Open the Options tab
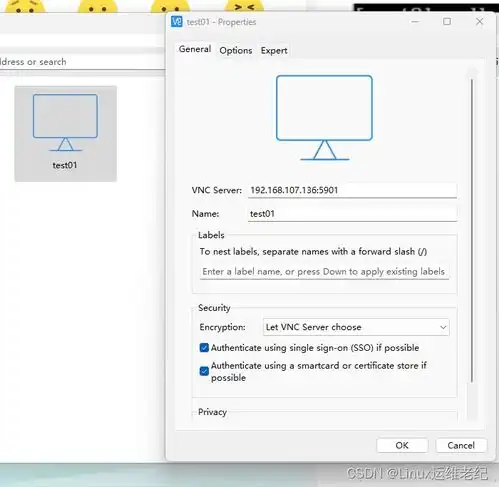The image size is (499, 487). pyautogui.click(x=236, y=51)
